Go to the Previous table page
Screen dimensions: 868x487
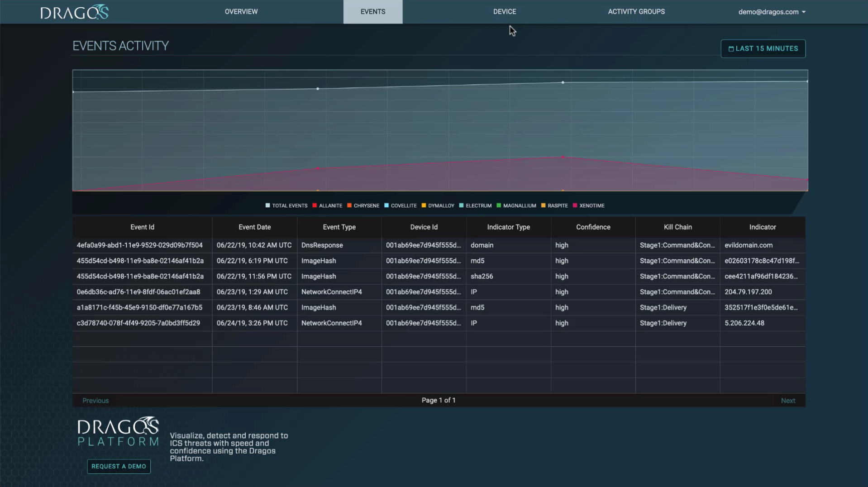95,401
